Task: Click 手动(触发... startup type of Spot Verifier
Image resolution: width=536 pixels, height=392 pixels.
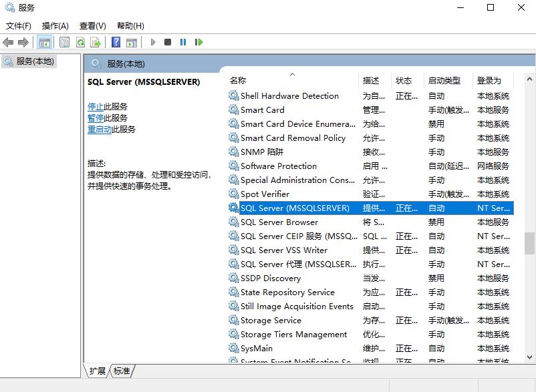Action: click(448, 194)
